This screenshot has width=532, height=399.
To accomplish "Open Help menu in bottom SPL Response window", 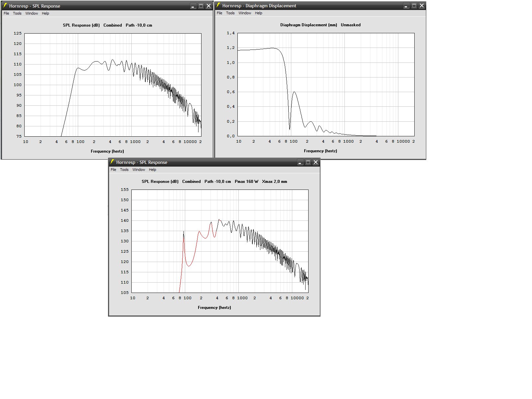I will (x=153, y=170).
